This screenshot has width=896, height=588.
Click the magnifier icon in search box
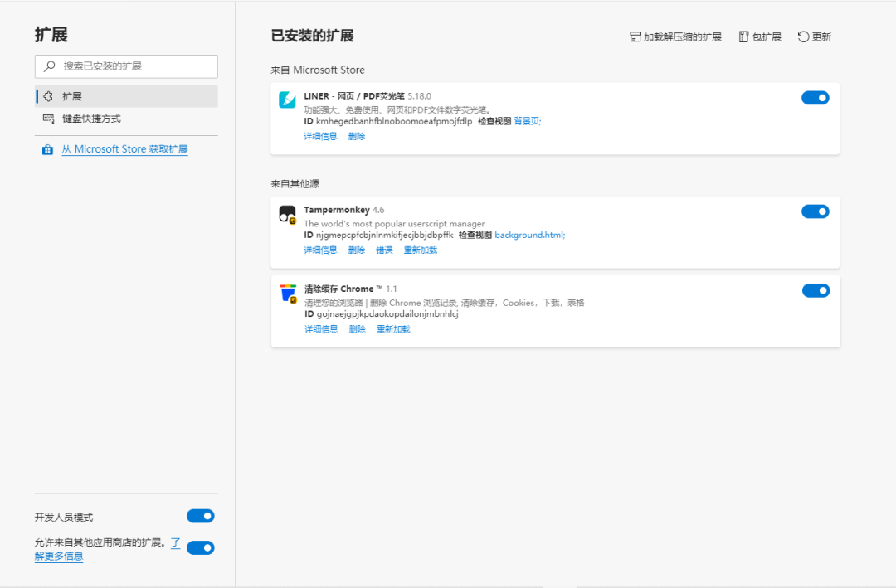point(50,66)
